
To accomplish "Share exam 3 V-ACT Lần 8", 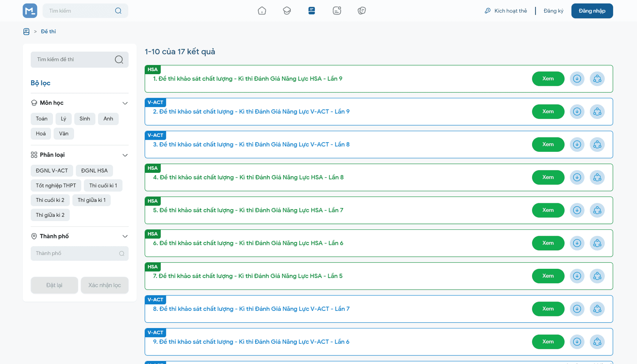I will pos(597,145).
